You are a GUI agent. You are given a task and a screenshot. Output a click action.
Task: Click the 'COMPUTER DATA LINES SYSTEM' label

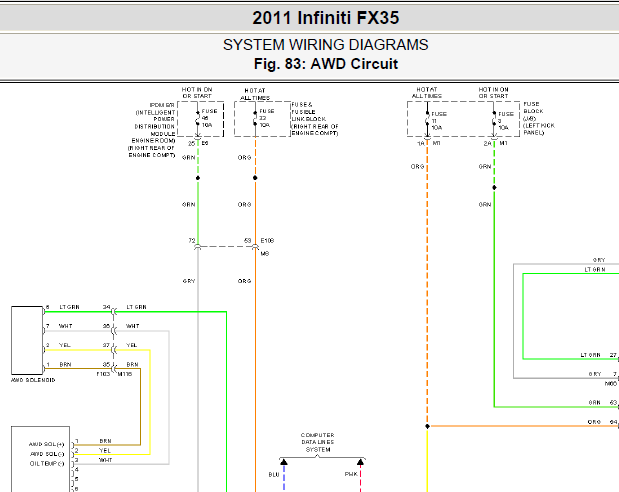318,442
